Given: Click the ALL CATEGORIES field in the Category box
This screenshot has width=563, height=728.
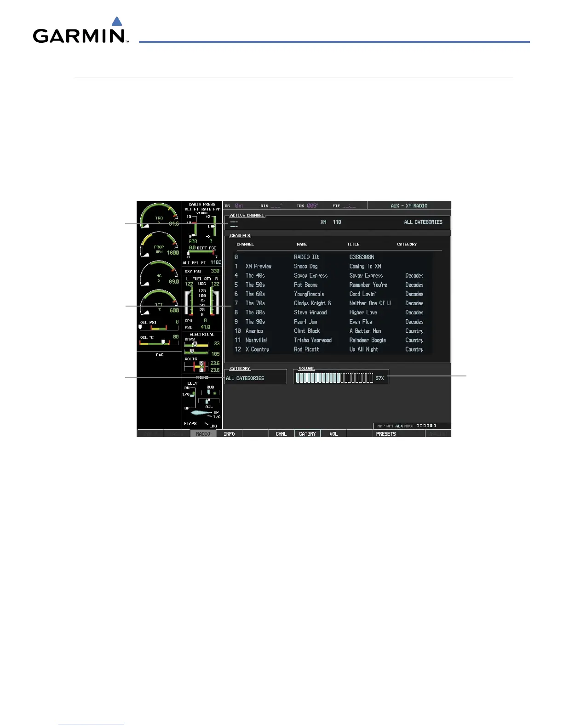Looking at the screenshot, I should (245, 378).
